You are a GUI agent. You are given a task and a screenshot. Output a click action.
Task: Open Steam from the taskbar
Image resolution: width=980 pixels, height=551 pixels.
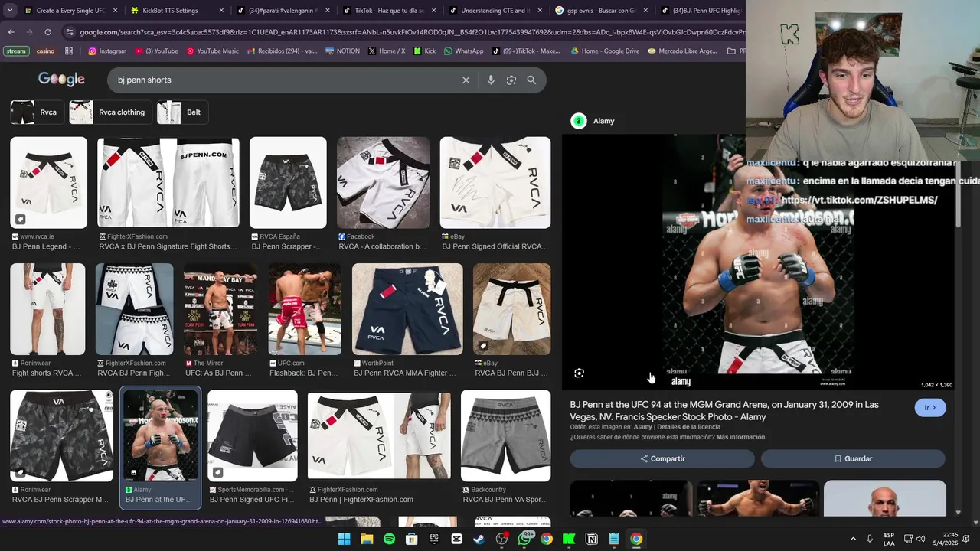click(x=479, y=539)
